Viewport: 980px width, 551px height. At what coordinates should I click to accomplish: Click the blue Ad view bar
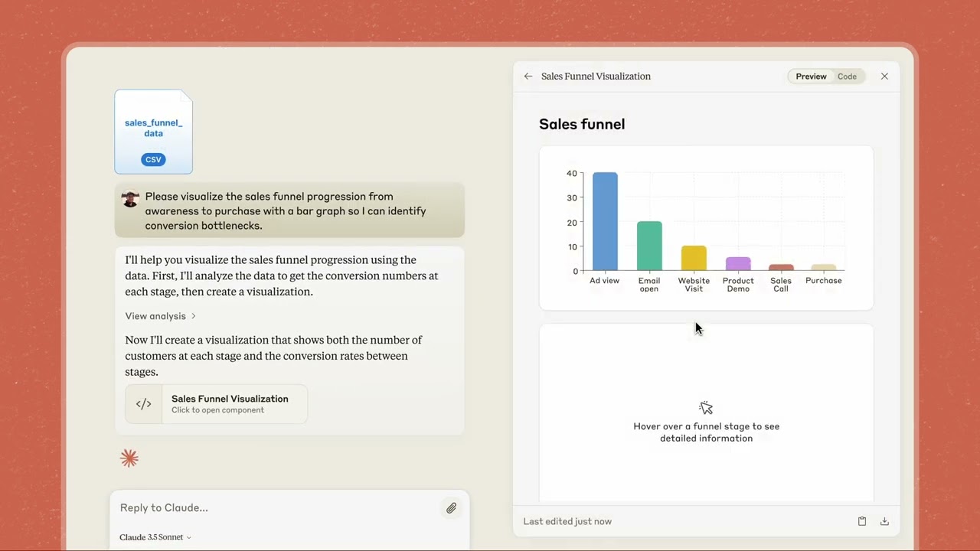(605, 222)
